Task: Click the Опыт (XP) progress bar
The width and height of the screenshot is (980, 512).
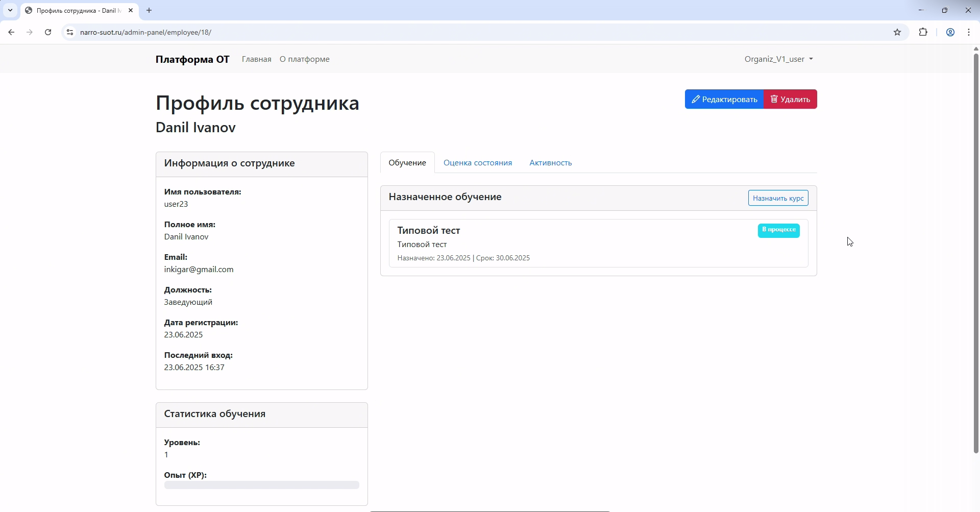Action: [261, 485]
